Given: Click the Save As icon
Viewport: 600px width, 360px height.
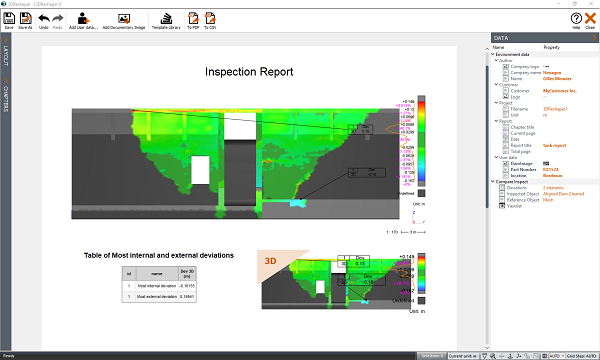Looking at the screenshot, I should pyautogui.click(x=25, y=20).
